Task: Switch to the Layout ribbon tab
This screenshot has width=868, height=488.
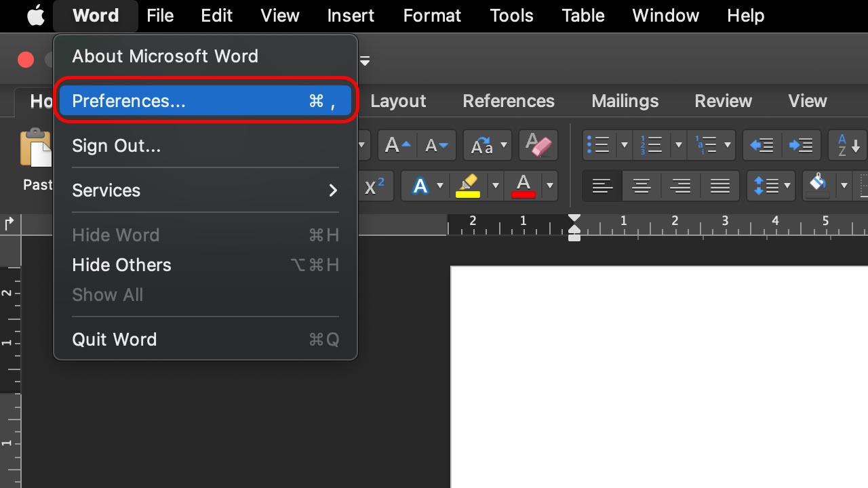Action: pyautogui.click(x=398, y=101)
